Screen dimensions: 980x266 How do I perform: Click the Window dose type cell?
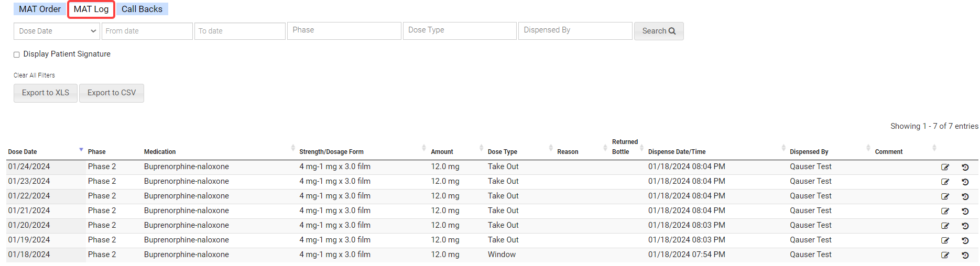point(502,254)
